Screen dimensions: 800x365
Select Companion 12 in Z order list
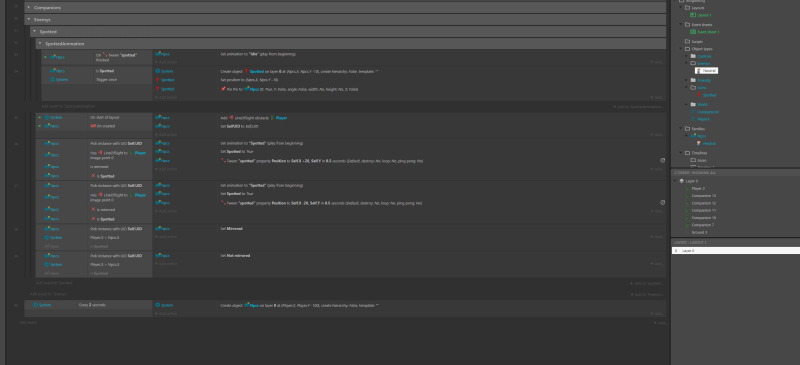[704, 203]
